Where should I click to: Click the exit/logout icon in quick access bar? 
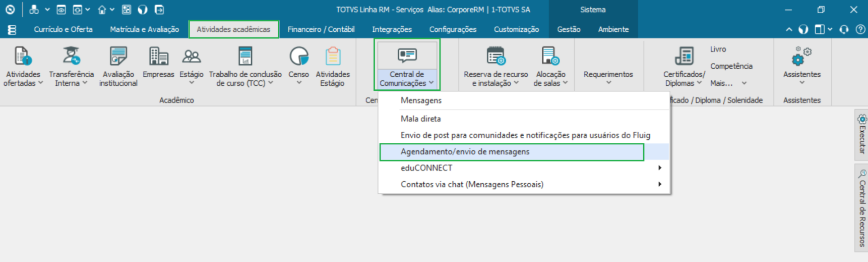tap(159, 10)
